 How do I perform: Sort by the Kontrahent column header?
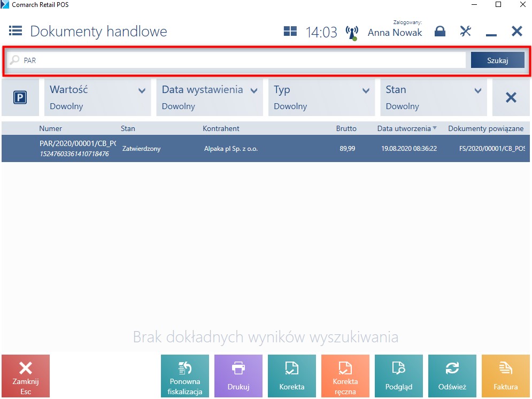(x=221, y=128)
